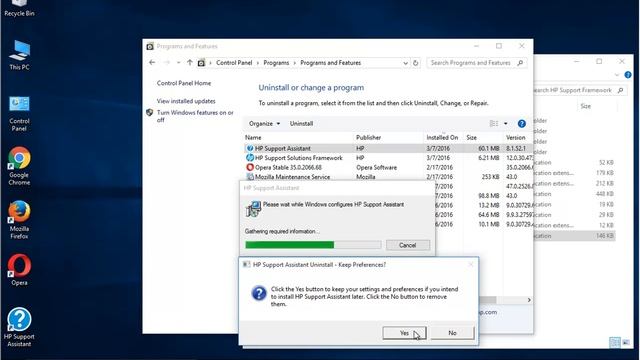Click the Opera Stable row icon
The image size is (640, 360).
[250, 167]
